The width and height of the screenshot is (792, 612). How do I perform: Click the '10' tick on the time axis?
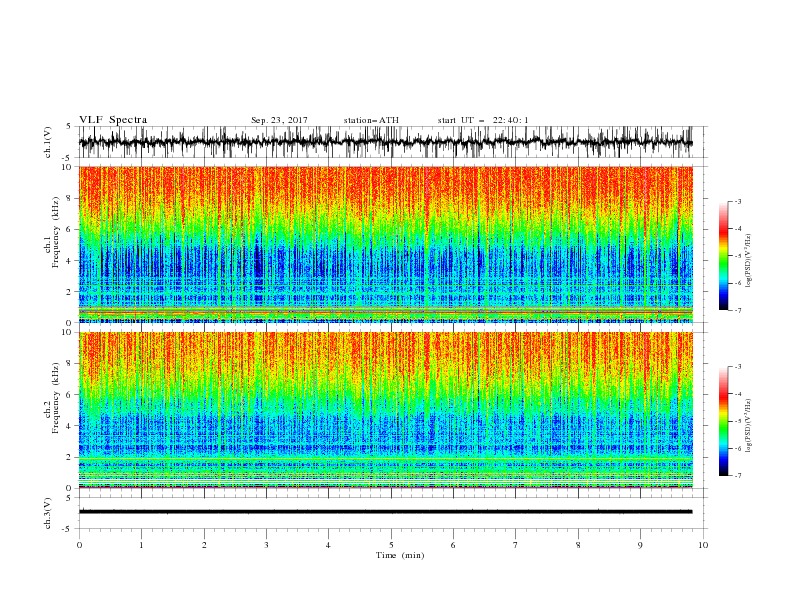tap(703, 545)
